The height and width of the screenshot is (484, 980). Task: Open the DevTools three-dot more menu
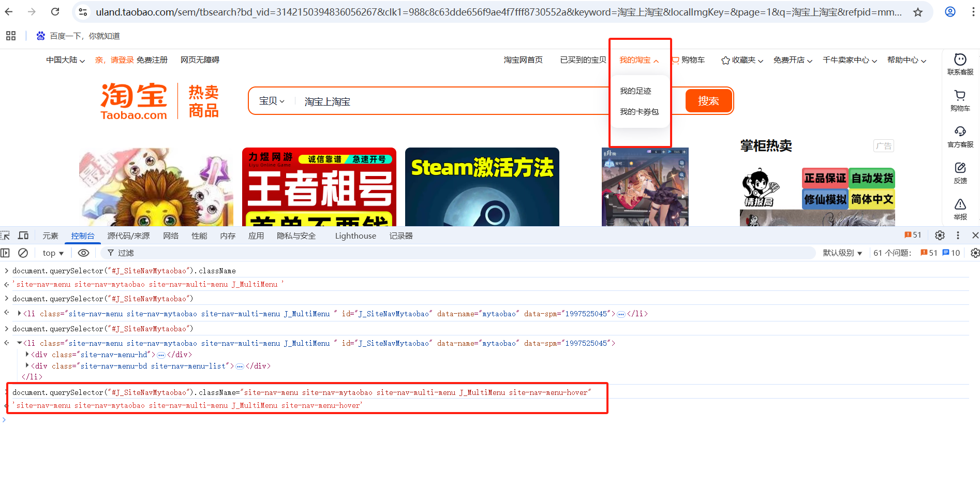(x=958, y=236)
